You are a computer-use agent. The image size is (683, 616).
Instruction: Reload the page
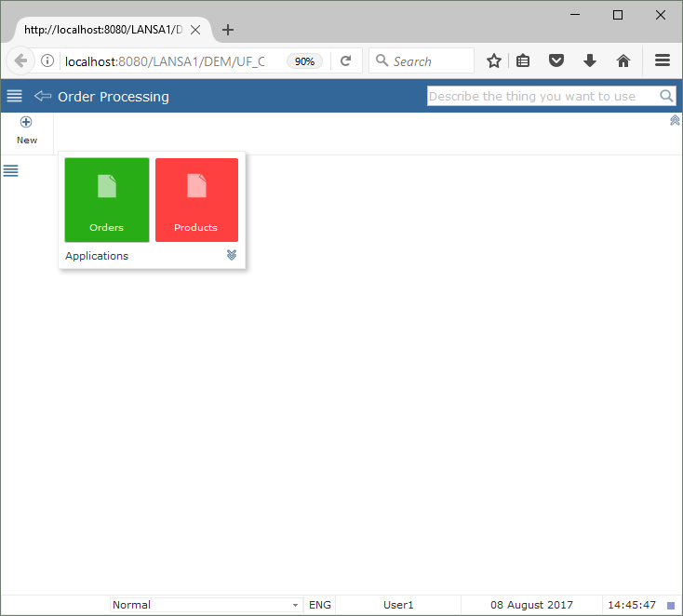(x=346, y=61)
